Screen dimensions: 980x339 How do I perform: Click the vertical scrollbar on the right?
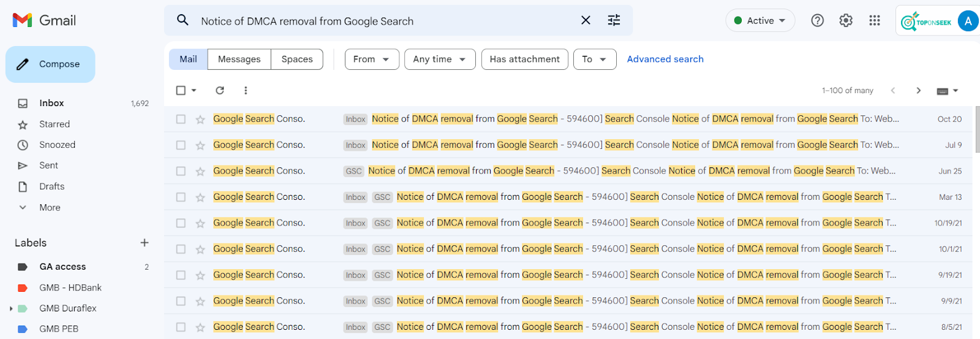(977, 129)
